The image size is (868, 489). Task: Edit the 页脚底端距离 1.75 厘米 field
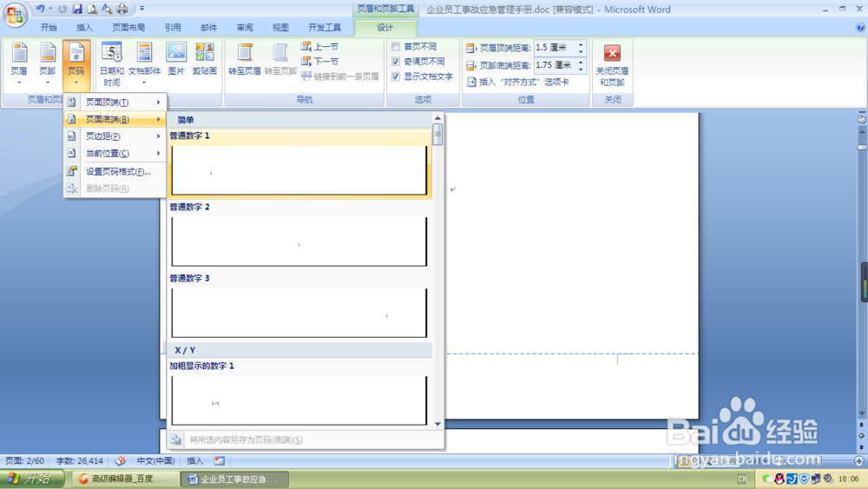pos(556,65)
